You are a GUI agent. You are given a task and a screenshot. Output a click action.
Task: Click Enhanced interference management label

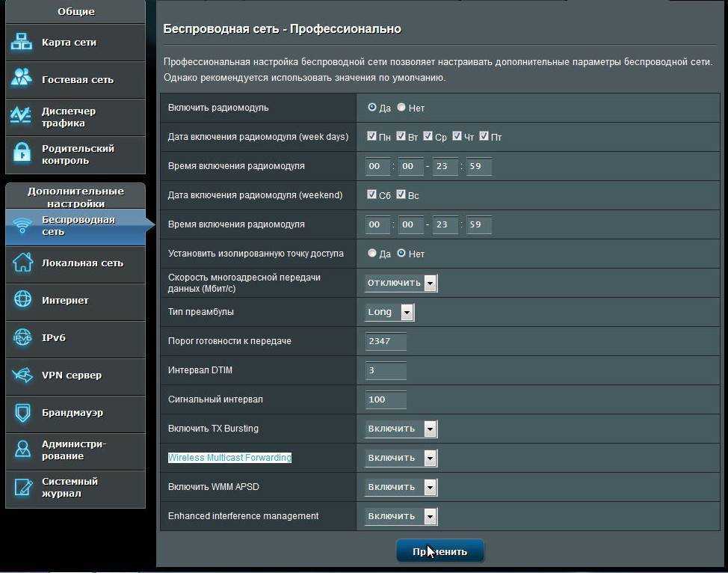243,516
